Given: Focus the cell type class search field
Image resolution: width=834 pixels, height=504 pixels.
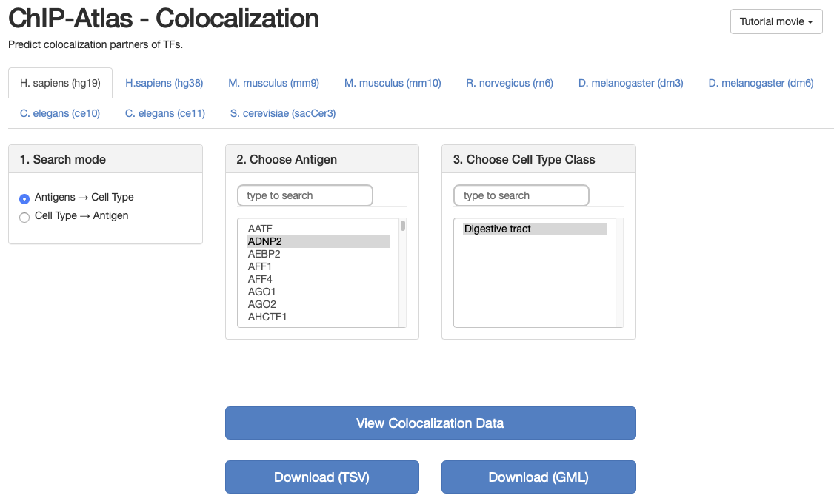Looking at the screenshot, I should [x=521, y=195].
